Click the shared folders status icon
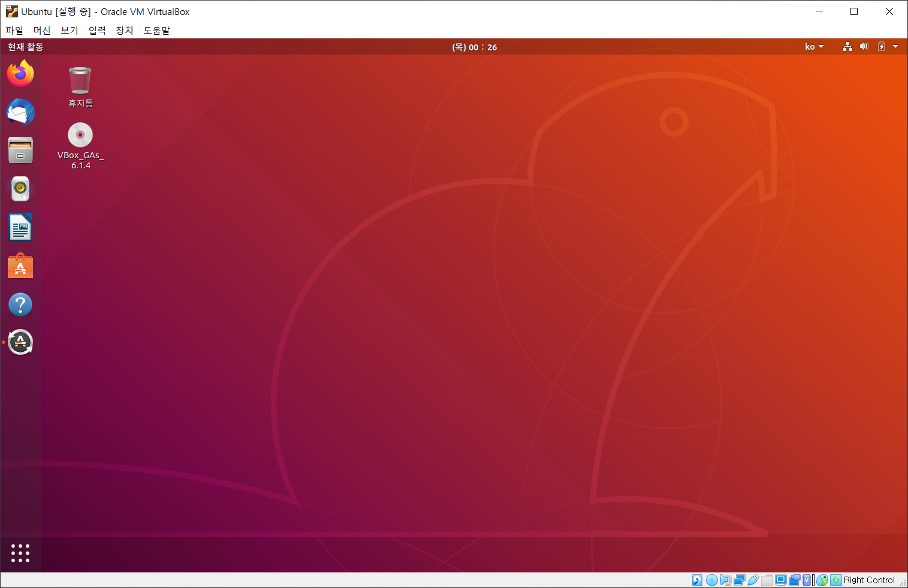The width and height of the screenshot is (908, 588). pyautogui.click(x=767, y=580)
